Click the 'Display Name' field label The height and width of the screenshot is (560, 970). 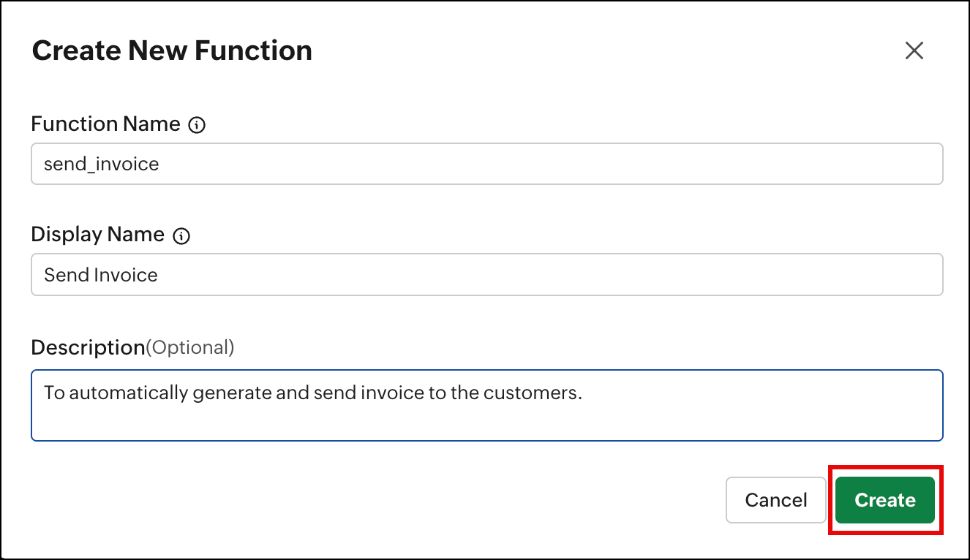coord(97,235)
